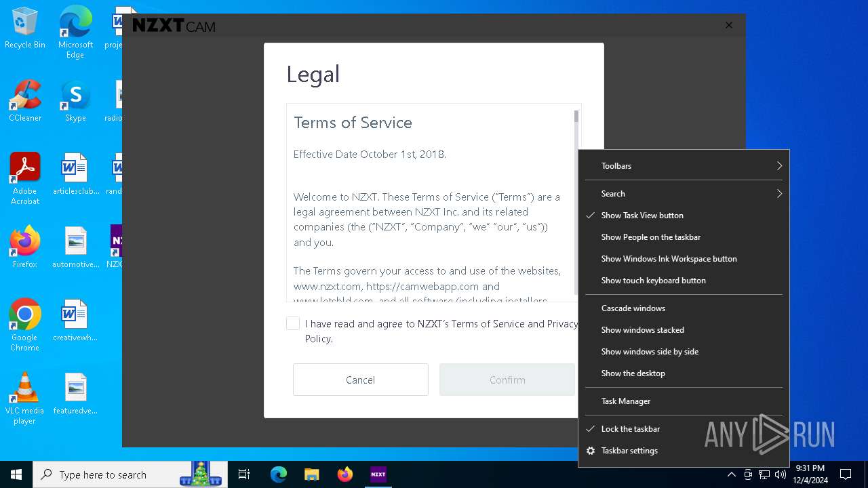Toggle Lock the taskbar option

tap(684, 429)
